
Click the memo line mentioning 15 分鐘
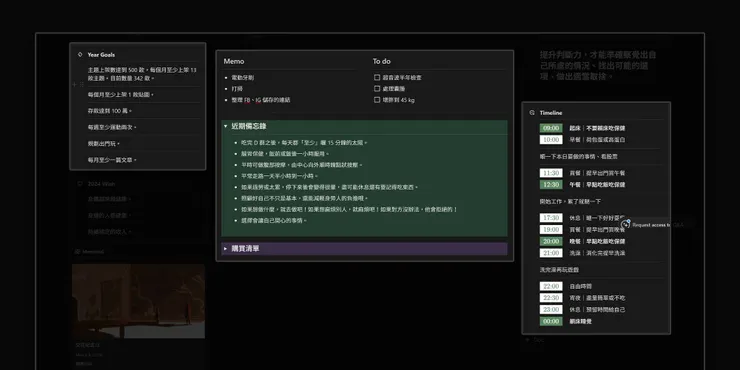click(304, 143)
